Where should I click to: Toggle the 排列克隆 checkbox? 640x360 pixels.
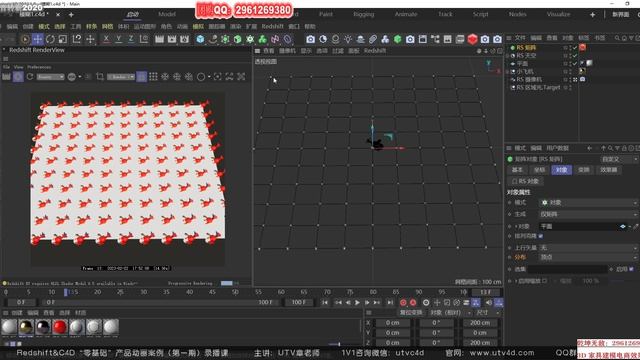point(541,236)
